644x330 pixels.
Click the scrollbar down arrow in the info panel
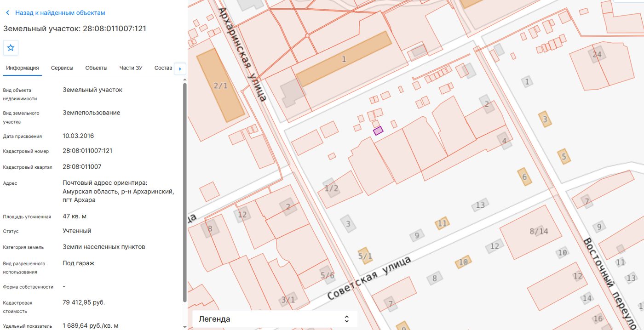pos(185,327)
